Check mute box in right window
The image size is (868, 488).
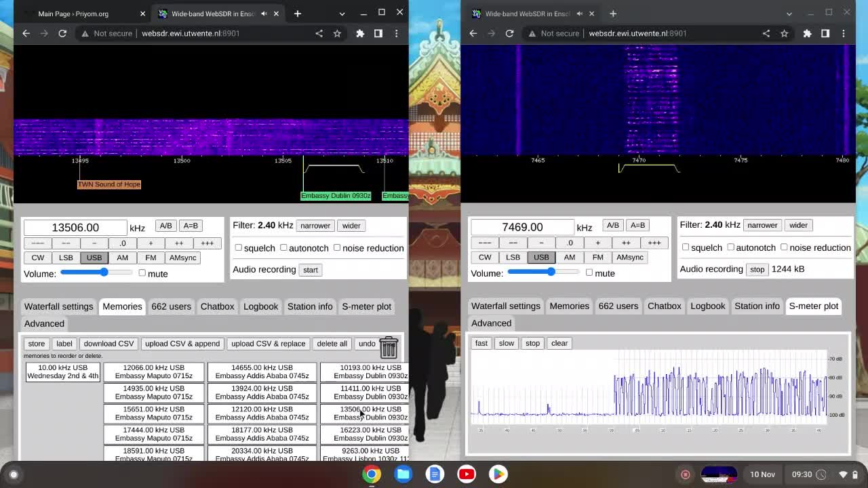(x=589, y=272)
